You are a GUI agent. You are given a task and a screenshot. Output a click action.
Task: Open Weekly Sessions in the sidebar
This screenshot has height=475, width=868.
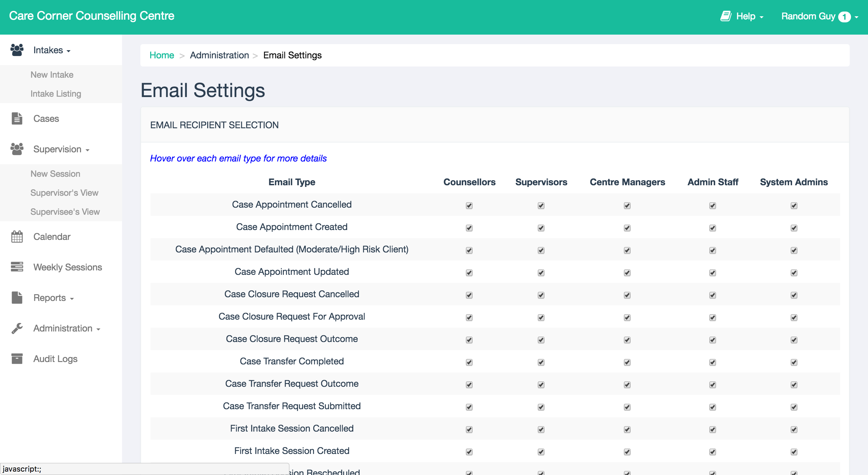[x=67, y=267]
